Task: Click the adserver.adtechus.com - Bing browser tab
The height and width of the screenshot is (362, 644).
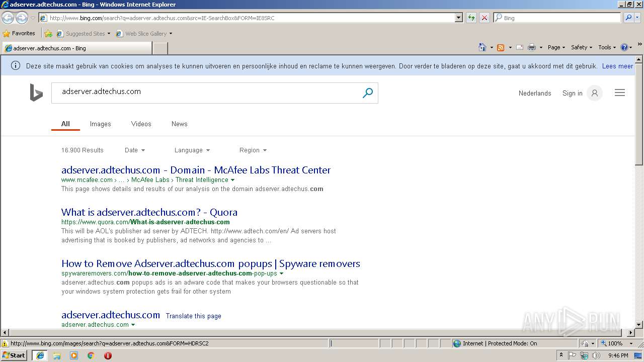Action: point(77,48)
